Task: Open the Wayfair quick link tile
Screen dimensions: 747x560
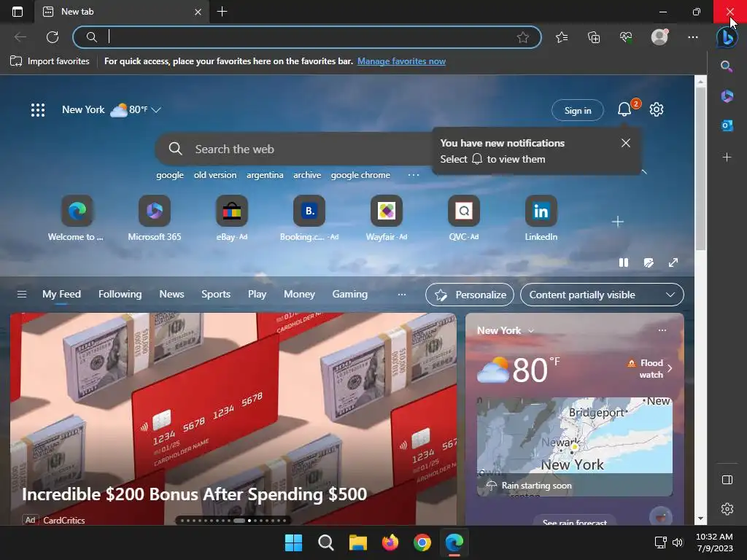Action: 387,219
